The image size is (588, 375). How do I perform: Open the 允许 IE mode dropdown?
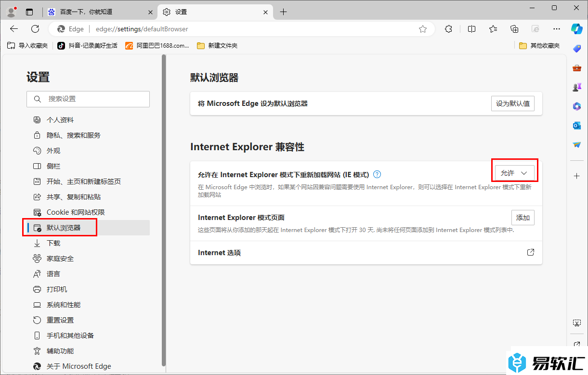[x=514, y=173]
